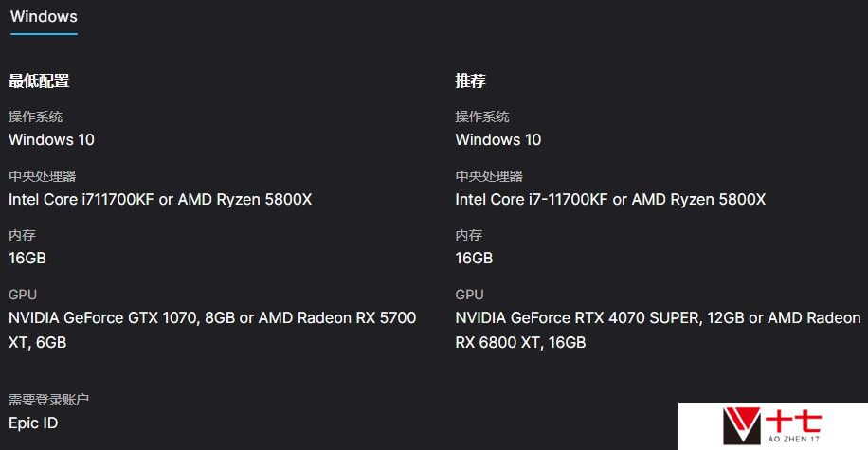Click the 最低配置 heading
868x450 pixels.
tap(39, 81)
